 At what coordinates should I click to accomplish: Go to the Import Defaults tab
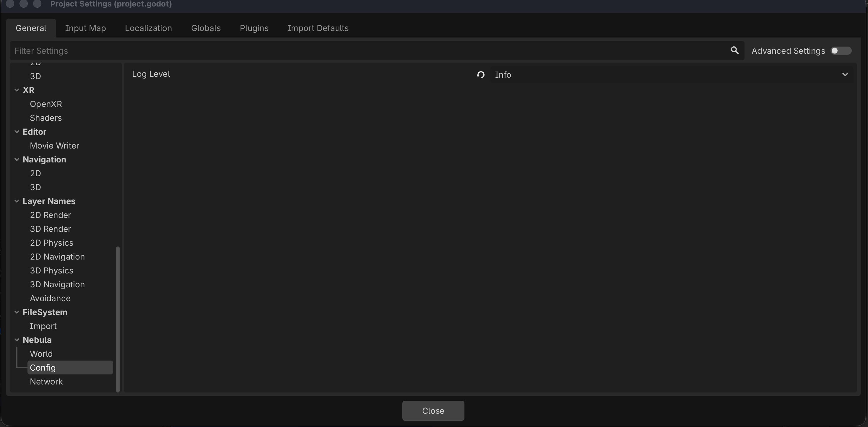point(318,28)
